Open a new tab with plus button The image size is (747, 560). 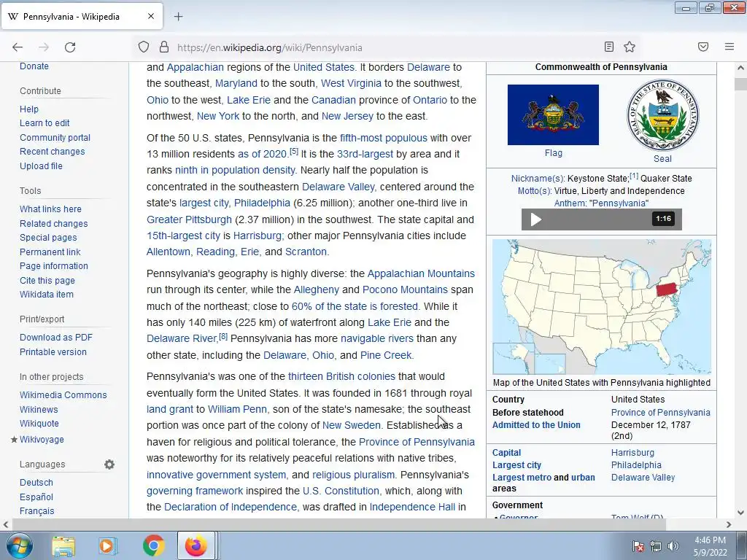click(178, 17)
